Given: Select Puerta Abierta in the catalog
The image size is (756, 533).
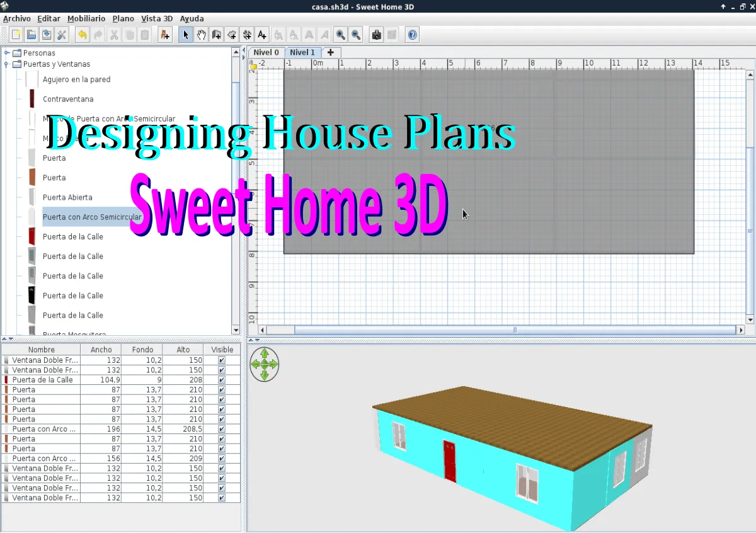Looking at the screenshot, I should tap(67, 197).
